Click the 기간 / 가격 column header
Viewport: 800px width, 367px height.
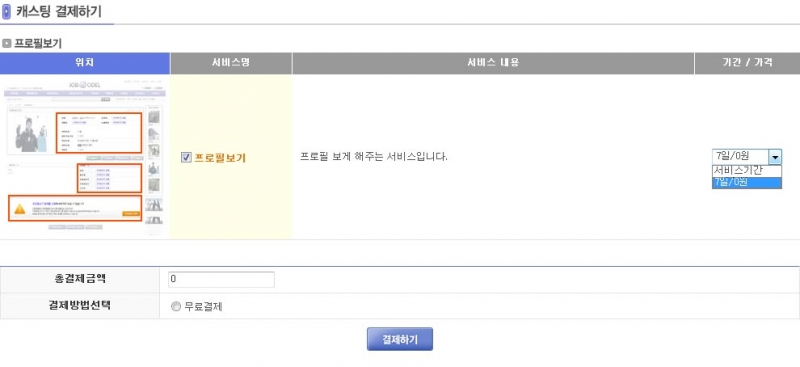point(747,63)
